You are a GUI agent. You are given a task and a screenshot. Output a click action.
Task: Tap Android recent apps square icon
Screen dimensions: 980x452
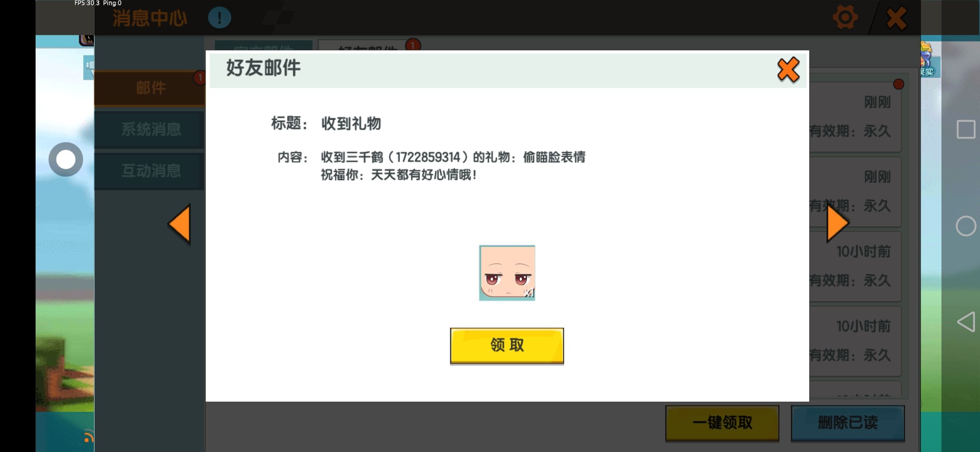pyautogui.click(x=966, y=129)
